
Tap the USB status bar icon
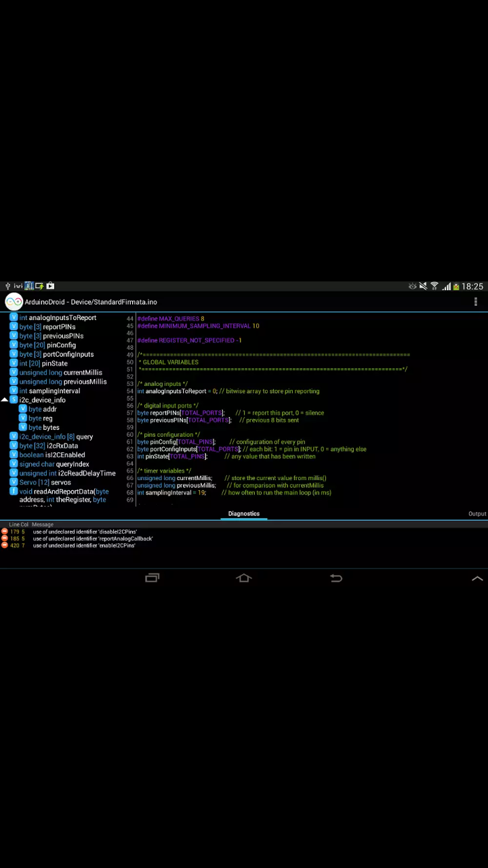[7, 286]
